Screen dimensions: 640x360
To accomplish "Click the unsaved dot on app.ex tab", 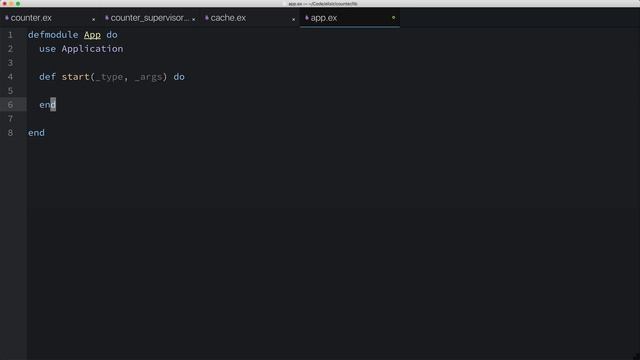I will tap(393, 18).
